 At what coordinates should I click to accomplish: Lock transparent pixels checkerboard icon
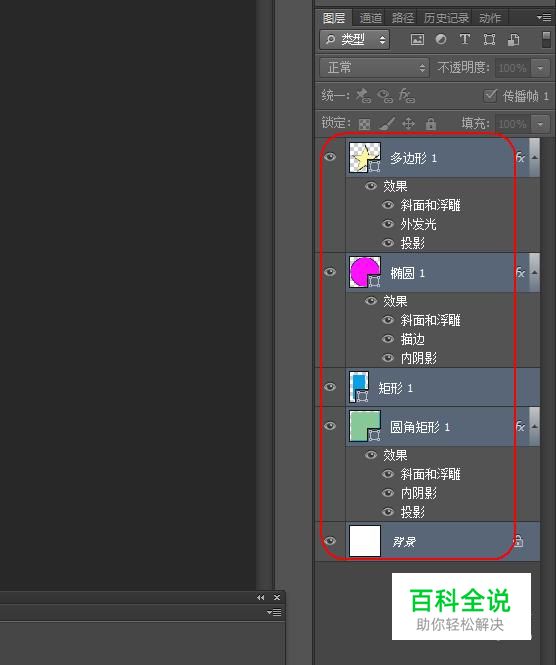point(364,124)
